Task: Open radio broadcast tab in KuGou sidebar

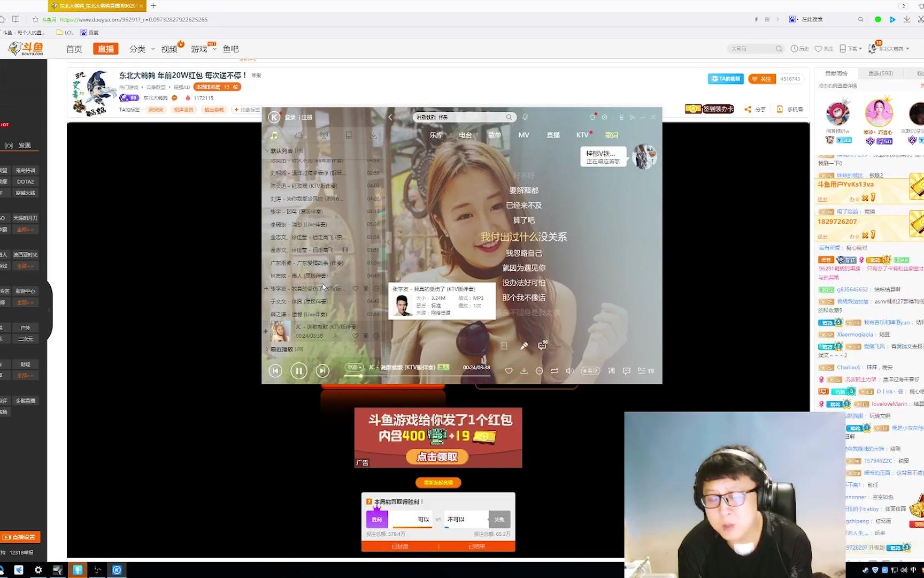Action: (324, 135)
